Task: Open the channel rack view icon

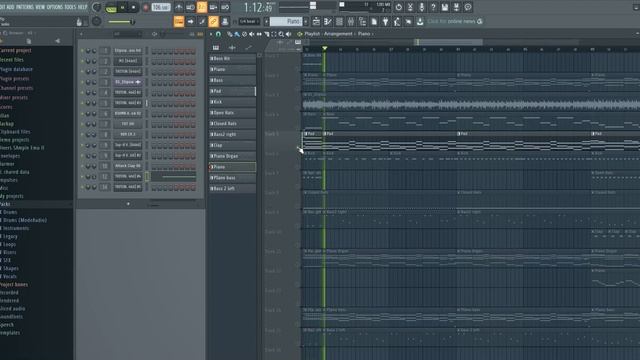Action: [339, 21]
